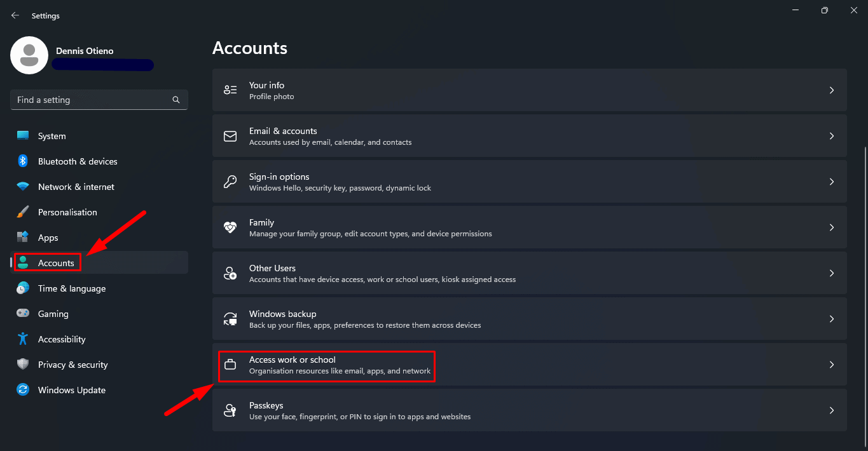
Task: Expand the Your info chevron
Action: coord(831,90)
